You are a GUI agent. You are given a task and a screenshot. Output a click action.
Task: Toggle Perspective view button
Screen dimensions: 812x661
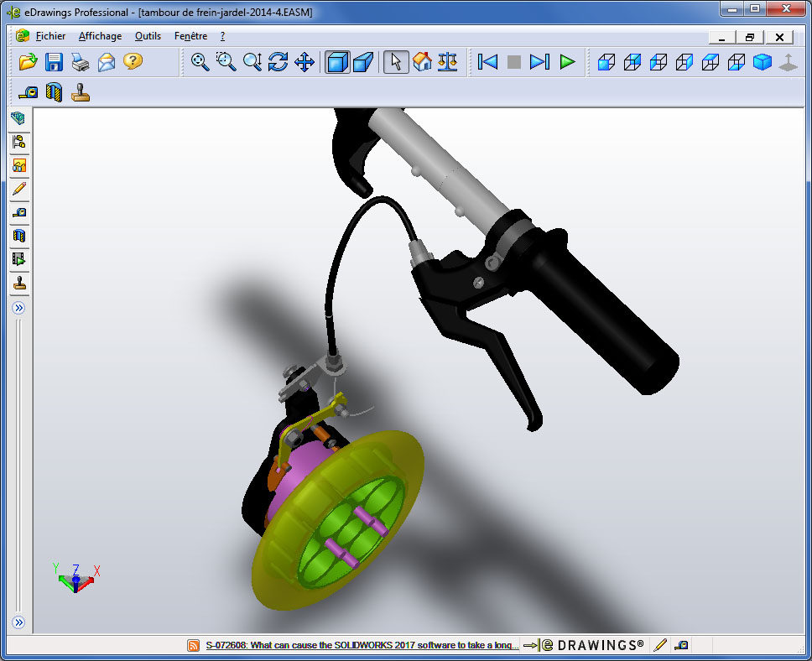click(x=363, y=61)
